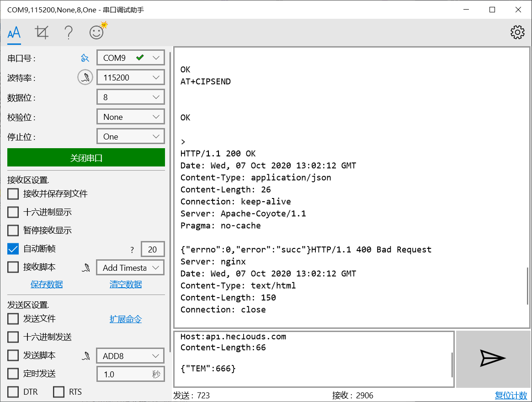Click the pen icon next to 发送脚本

point(86,355)
